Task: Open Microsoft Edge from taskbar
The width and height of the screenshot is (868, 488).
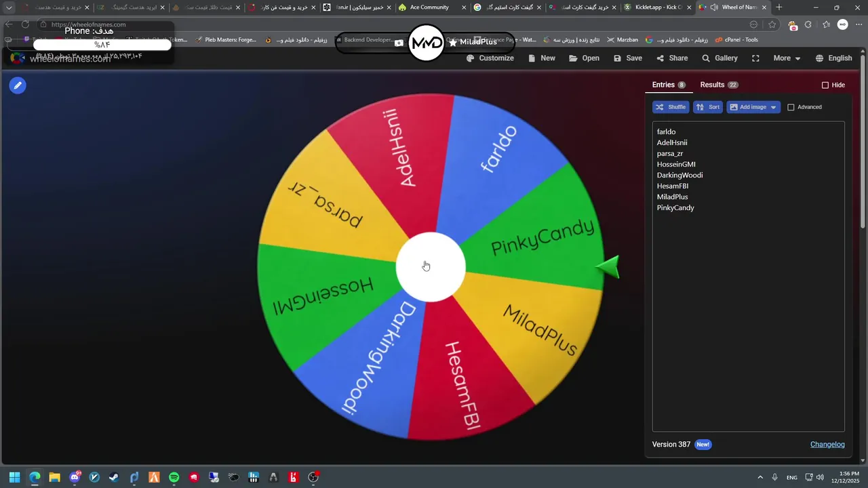Action: tap(35, 477)
